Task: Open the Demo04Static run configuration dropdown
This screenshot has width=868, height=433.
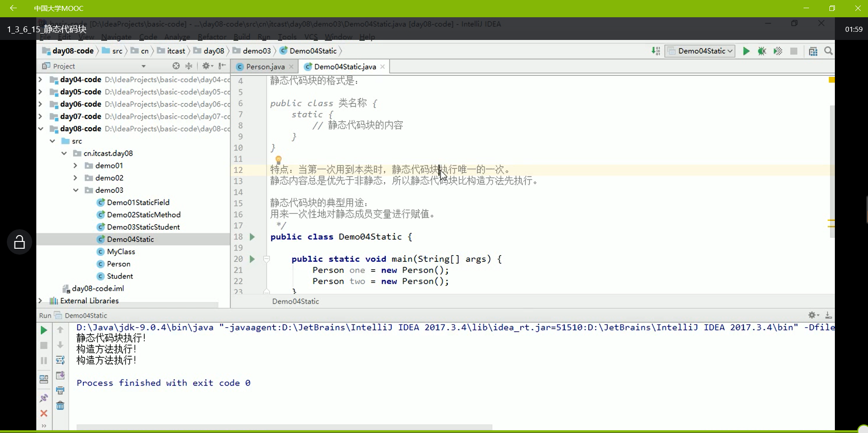Action: click(700, 51)
